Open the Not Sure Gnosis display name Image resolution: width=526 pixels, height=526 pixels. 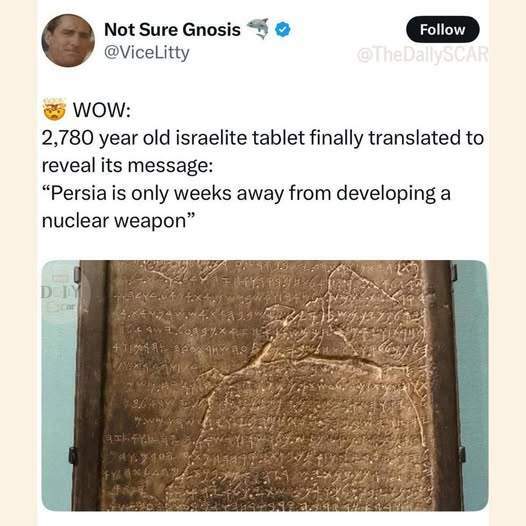point(172,30)
